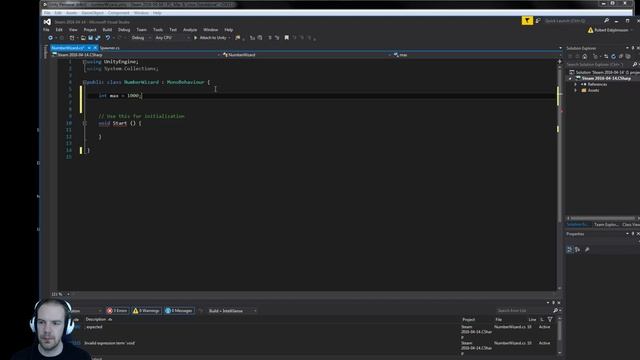The width and height of the screenshot is (640, 360).
Task: Open the Any CPU platform dropdown
Action: click(172, 38)
